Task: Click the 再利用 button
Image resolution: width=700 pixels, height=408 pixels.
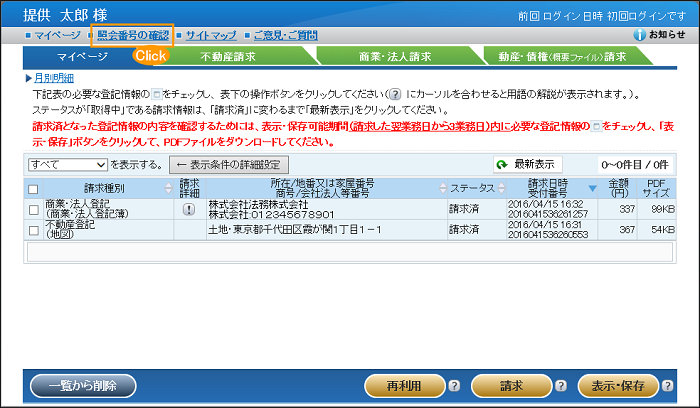Action: pyautogui.click(x=404, y=386)
